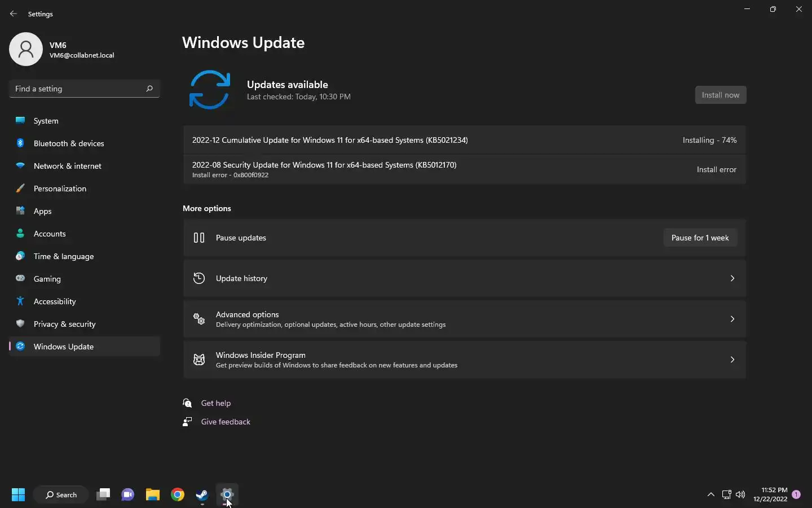Launch Google Chrome from the taskbar
This screenshot has height=508, width=812.
pyautogui.click(x=178, y=495)
